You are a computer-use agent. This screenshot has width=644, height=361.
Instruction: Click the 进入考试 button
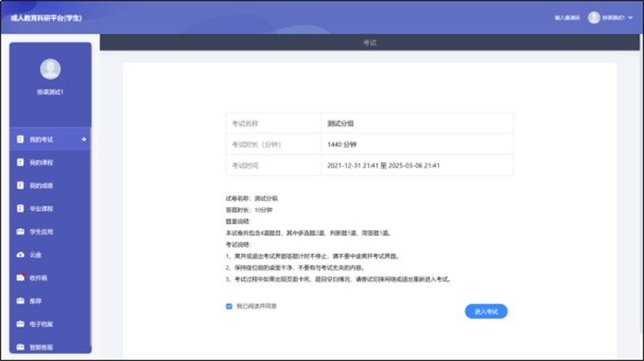point(486,311)
